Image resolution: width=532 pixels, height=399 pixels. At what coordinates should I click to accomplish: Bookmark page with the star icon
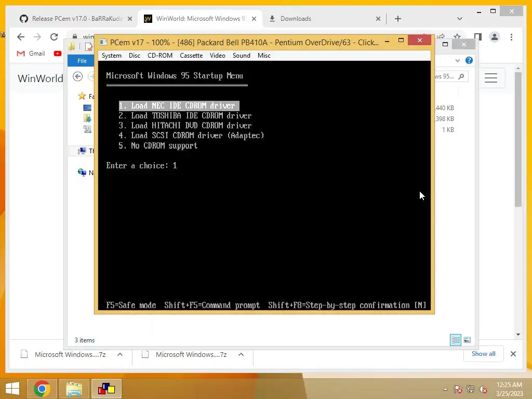457,37
